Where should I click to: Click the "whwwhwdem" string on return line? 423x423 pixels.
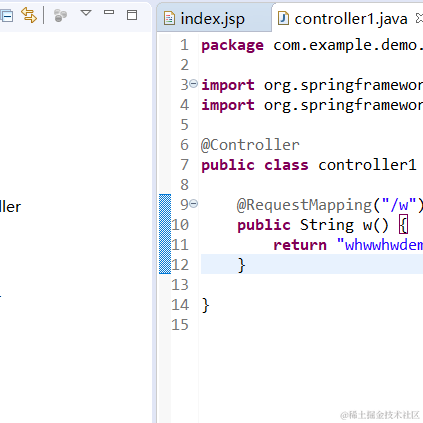(380, 245)
